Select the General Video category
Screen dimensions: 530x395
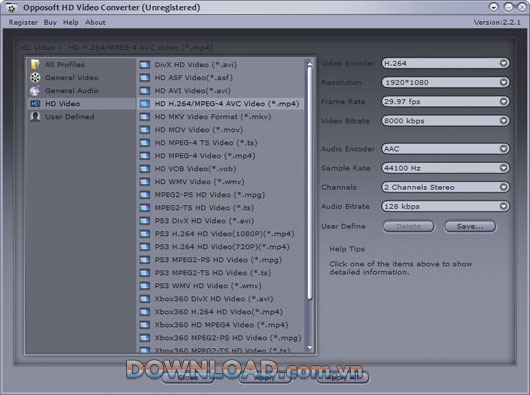click(x=81, y=77)
